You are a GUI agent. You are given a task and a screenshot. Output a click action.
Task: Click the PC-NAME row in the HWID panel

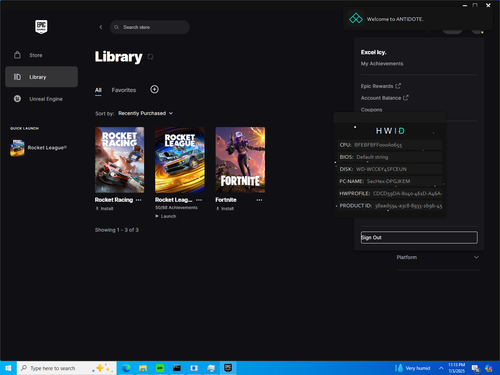pyautogui.click(x=390, y=181)
